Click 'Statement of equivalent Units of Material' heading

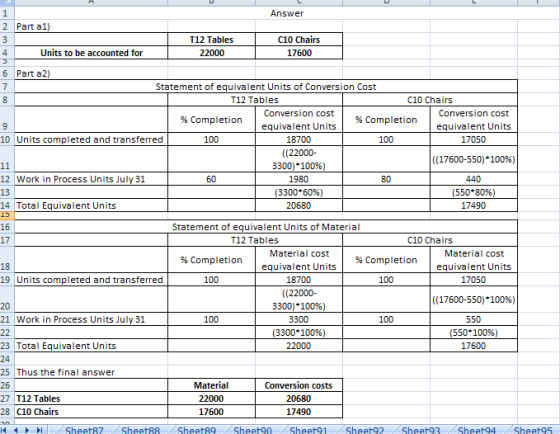(x=266, y=227)
